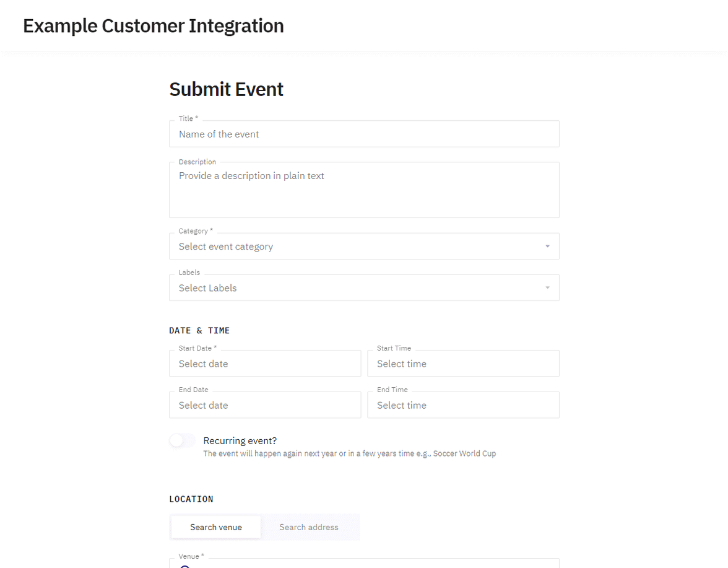Click the Labels dropdown arrow icon
Screen dimensions: 728x568
coord(547,287)
